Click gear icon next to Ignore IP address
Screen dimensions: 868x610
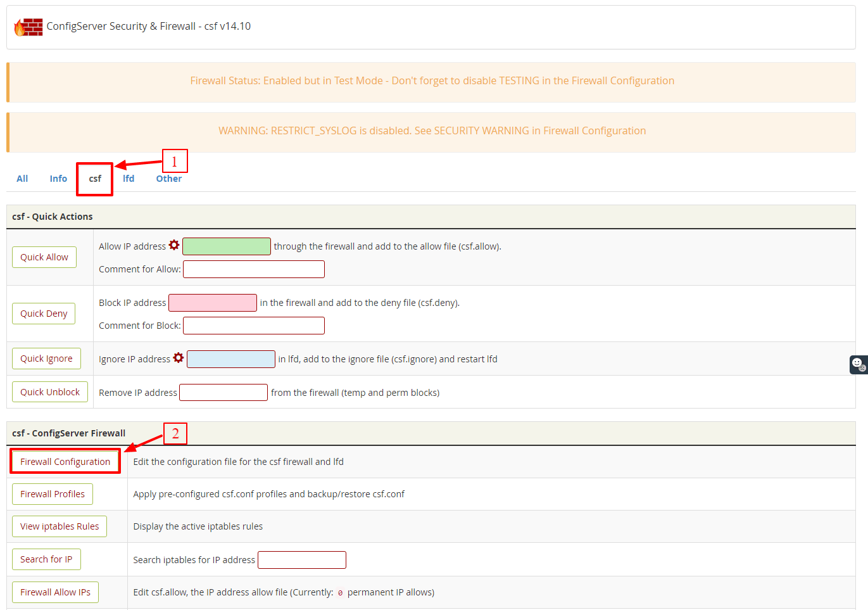[179, 358]
